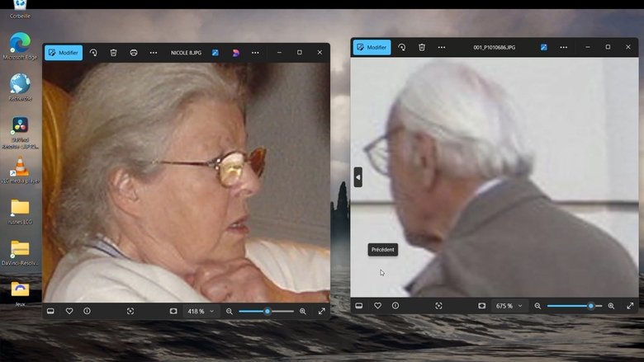Go to previous photo using left arrow
This screenshot has height=362, width=644.
358,176
